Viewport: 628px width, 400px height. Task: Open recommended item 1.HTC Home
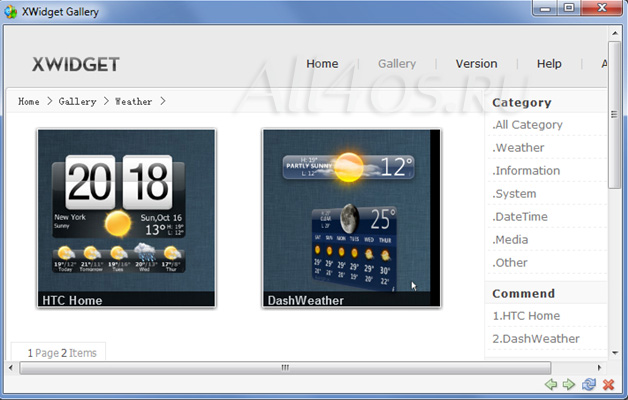pos(526,316)
